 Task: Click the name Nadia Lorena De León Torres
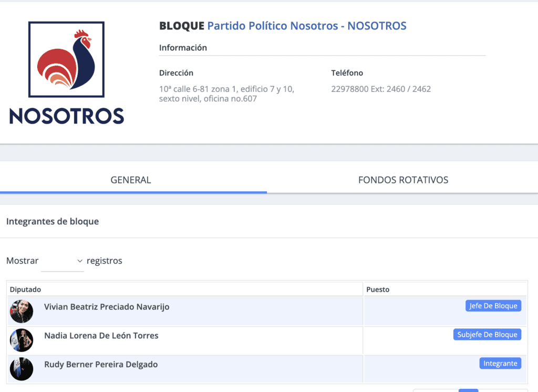(x=101, y=336)
